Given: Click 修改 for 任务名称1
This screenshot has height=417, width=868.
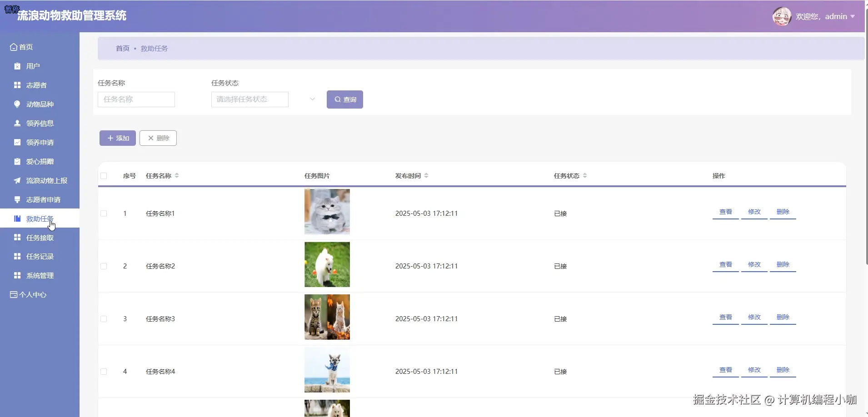Looking at the screenshot, I should pyautogui.click(x=754, y=212).
